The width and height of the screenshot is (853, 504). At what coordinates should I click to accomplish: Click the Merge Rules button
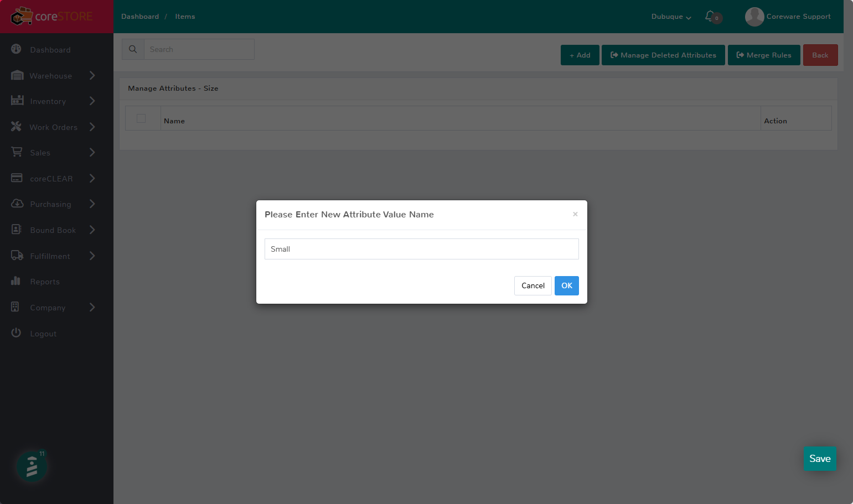tap(764, 55)
